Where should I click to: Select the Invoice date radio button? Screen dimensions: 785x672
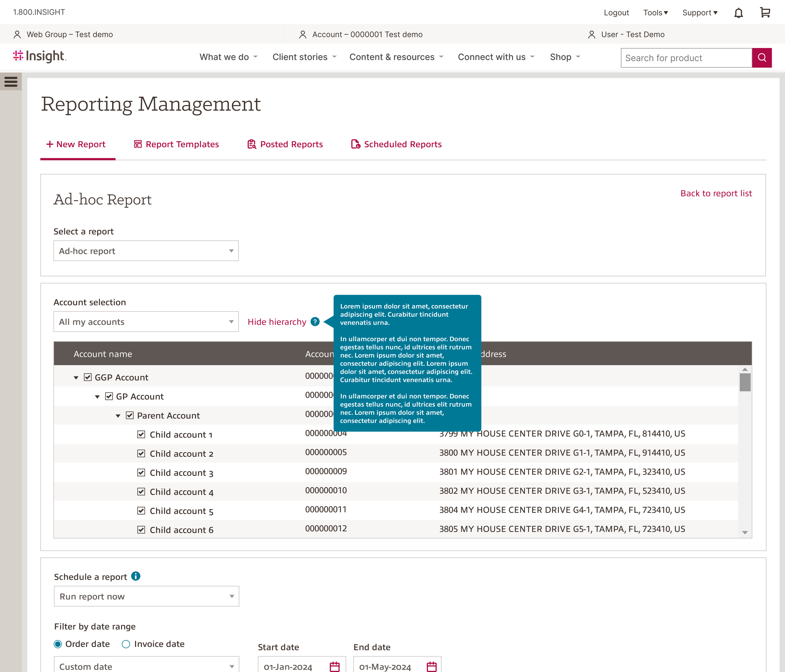(126, 644)
